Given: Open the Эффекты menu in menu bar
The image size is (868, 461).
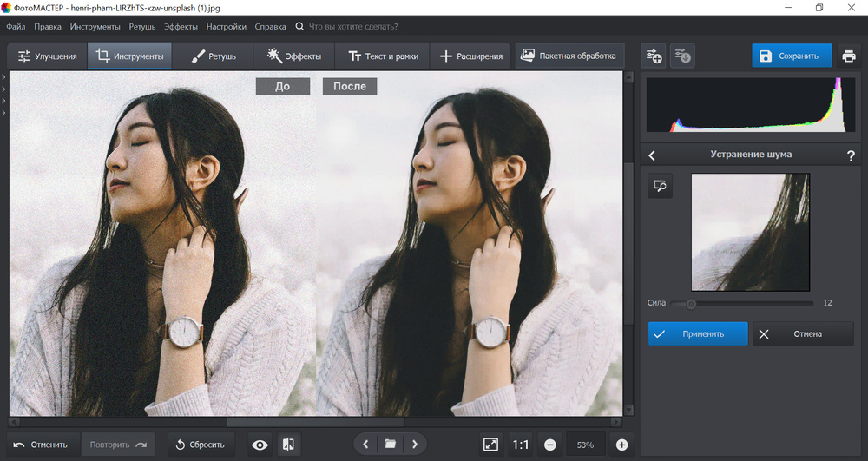Looking at the screenshot, I should [x=181, y=27].
